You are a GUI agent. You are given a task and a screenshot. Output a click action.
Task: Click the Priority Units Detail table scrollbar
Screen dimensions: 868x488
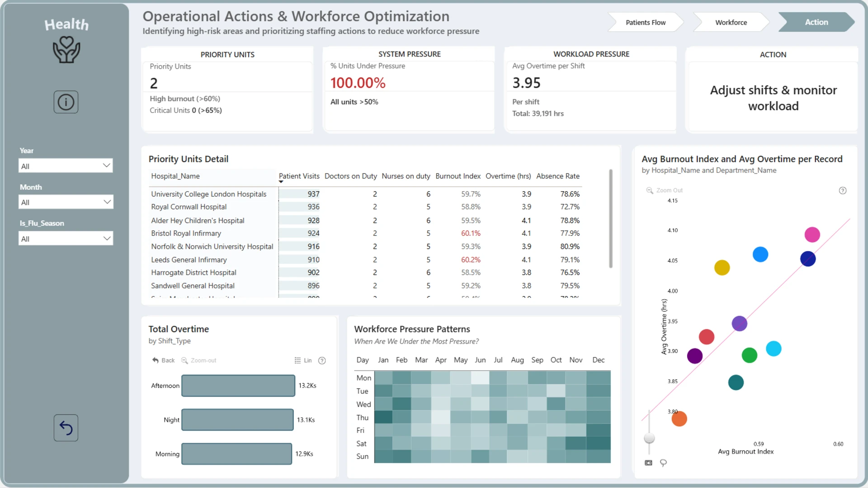click(611, 219)
